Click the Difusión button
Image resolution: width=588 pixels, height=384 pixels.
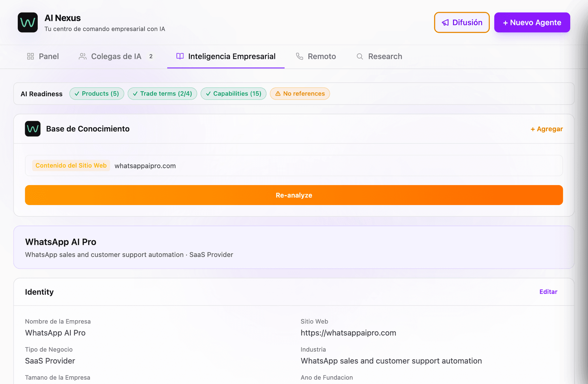click(x=462, y=22)
